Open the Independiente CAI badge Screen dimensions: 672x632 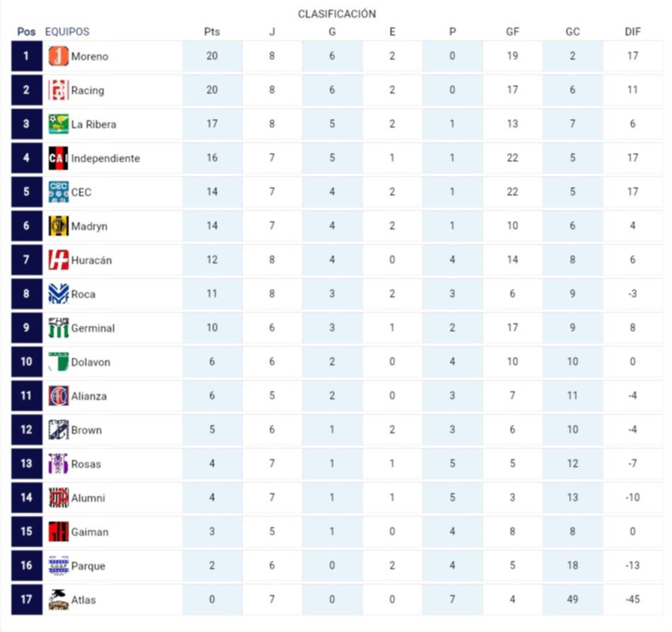tap(58, 158)
